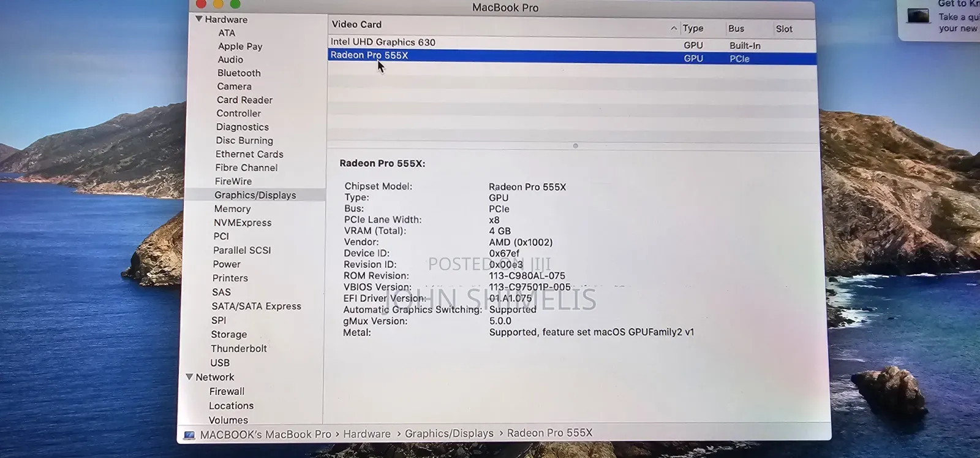Open Locations under Network
This screenshot has height=458, width=980.
click(x=231, y=406)
